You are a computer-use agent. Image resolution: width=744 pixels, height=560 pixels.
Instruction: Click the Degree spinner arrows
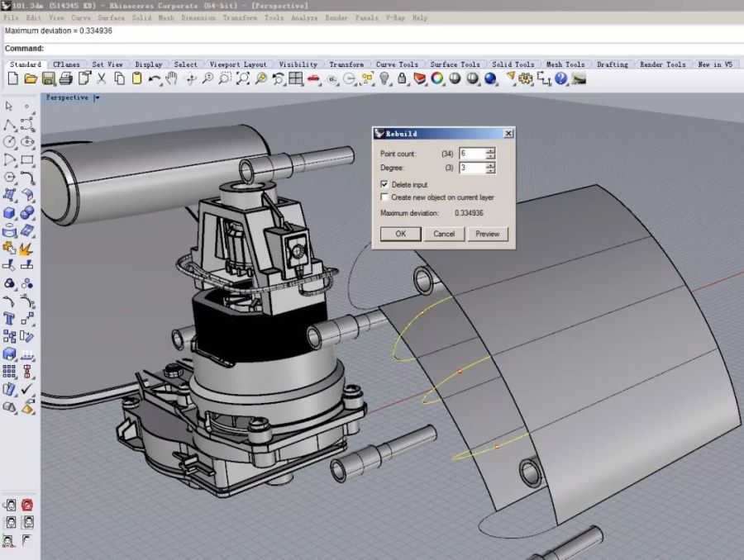pos(490,168)
